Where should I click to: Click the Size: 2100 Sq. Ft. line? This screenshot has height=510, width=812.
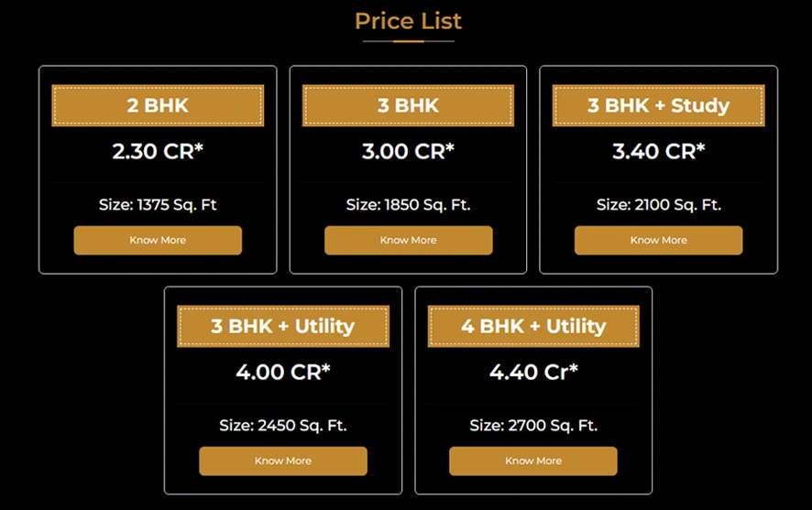pos(658,205)
